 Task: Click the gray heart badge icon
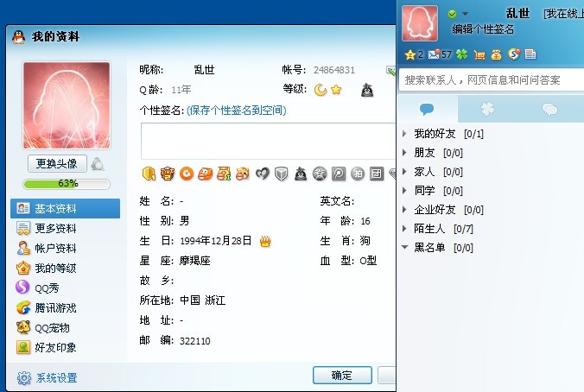pos(263,174)
